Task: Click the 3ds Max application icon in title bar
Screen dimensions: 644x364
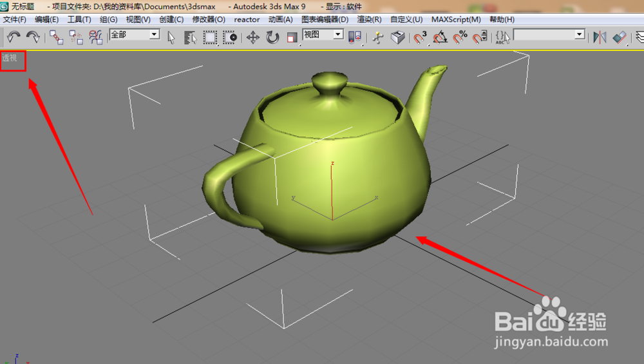Action: pos(5,6)
